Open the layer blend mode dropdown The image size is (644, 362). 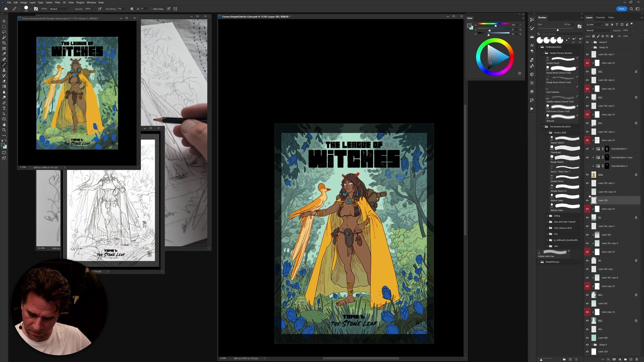pos(598,31)
